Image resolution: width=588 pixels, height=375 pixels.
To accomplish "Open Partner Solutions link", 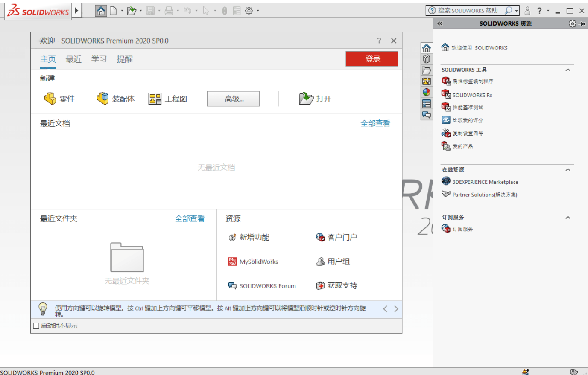I will click(x=480, y=195).
